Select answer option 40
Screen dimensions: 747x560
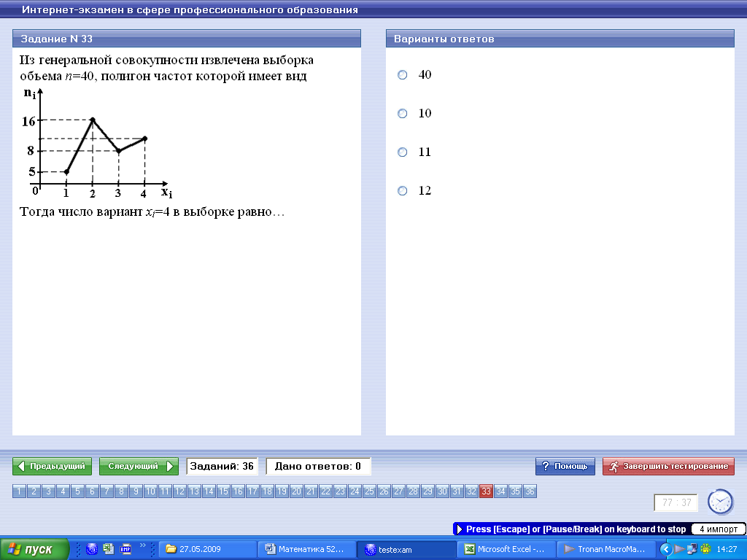(402, 75)
